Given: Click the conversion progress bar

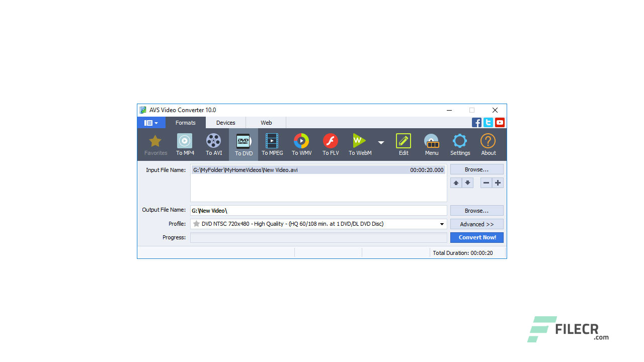Looking at the screenshot, I should tap(318, 237).
